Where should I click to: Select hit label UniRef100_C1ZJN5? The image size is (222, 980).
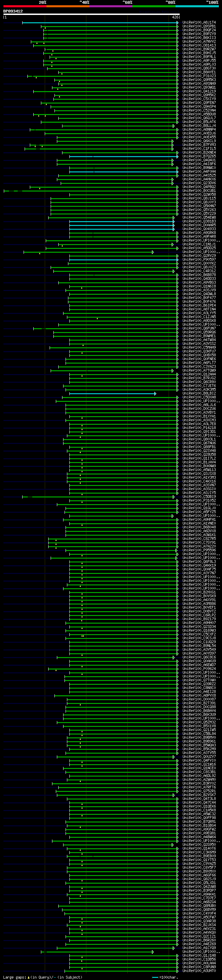tap(199, 317)
